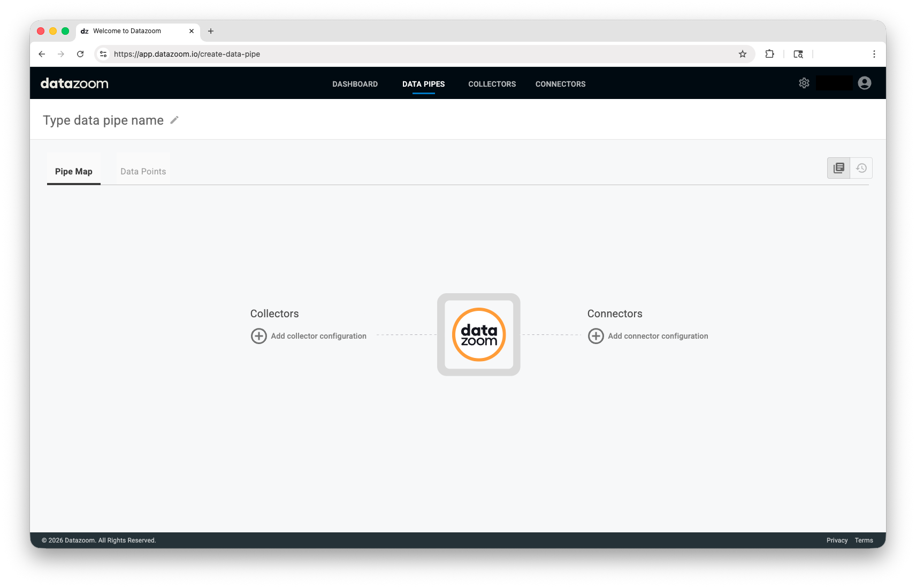Select the list view icon button
The width and height of the screenshot is (916, 588).
click(838, 168)
